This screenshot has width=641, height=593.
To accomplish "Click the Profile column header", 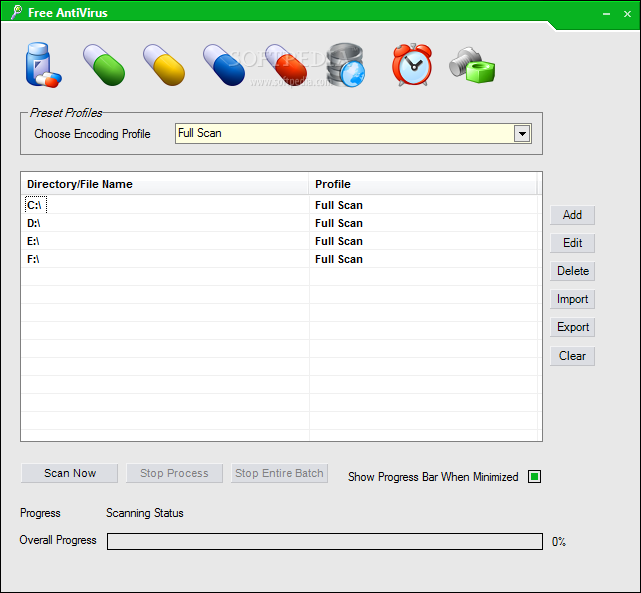I will coord(423,184).
